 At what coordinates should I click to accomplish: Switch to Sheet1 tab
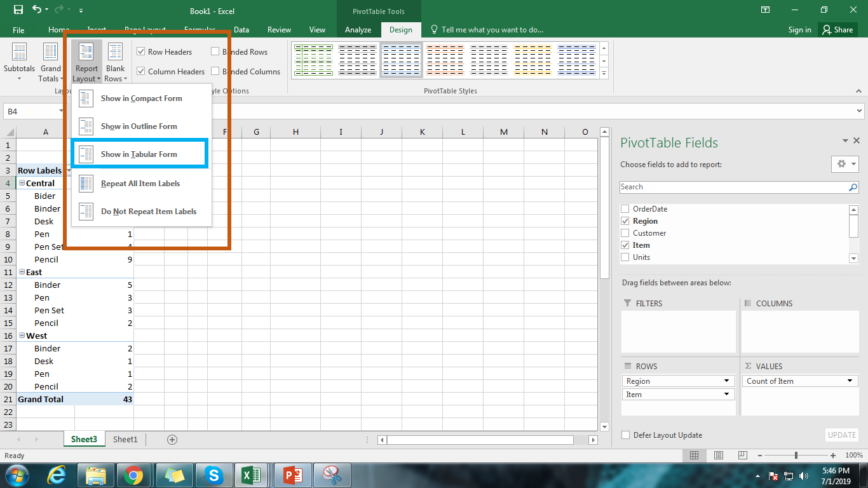125,439
